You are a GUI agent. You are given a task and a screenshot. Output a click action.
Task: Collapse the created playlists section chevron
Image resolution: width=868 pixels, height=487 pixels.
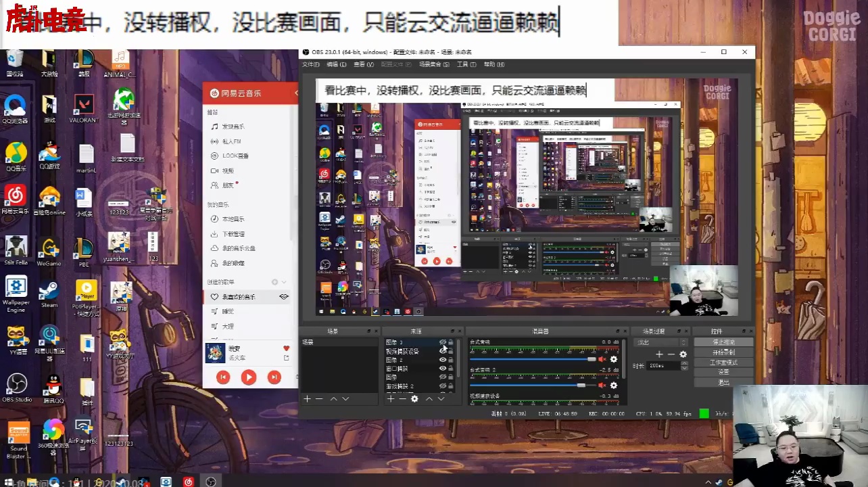click(x=284, y=282)
